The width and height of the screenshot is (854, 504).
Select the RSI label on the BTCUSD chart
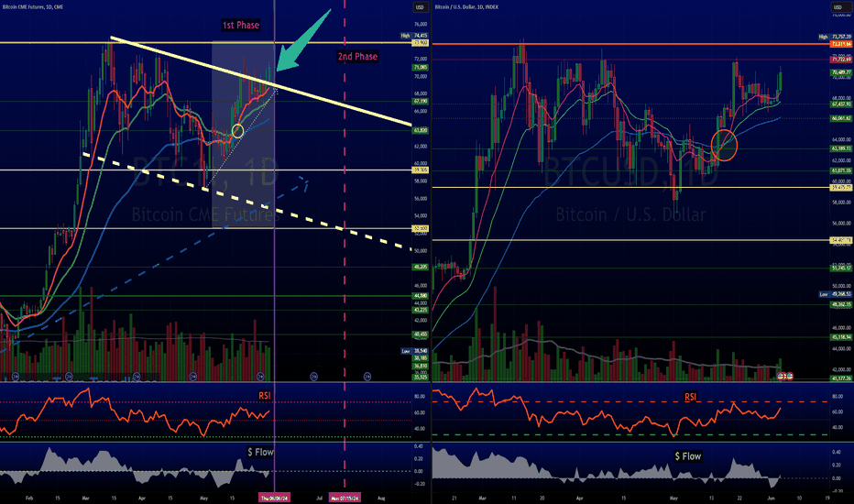click(x=690, y=397)
